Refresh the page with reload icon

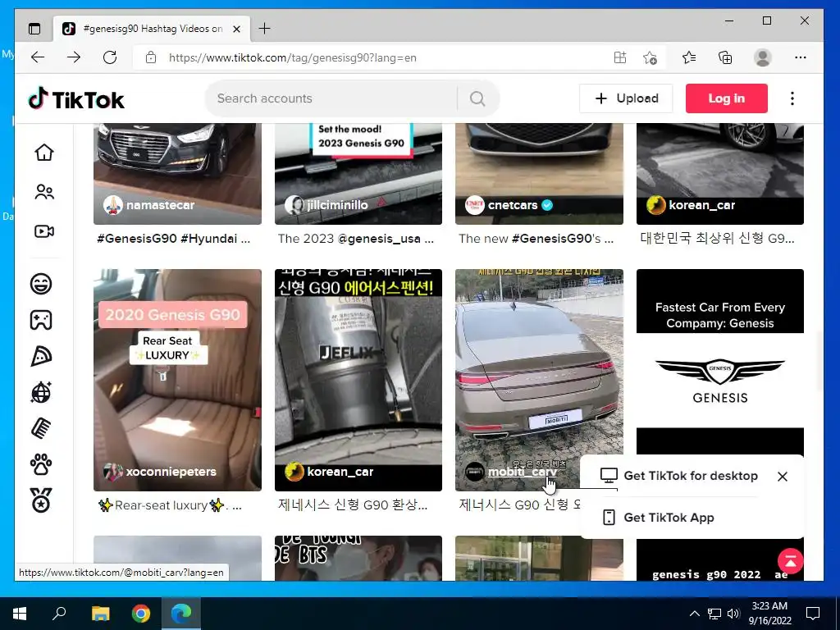point(110,57)
